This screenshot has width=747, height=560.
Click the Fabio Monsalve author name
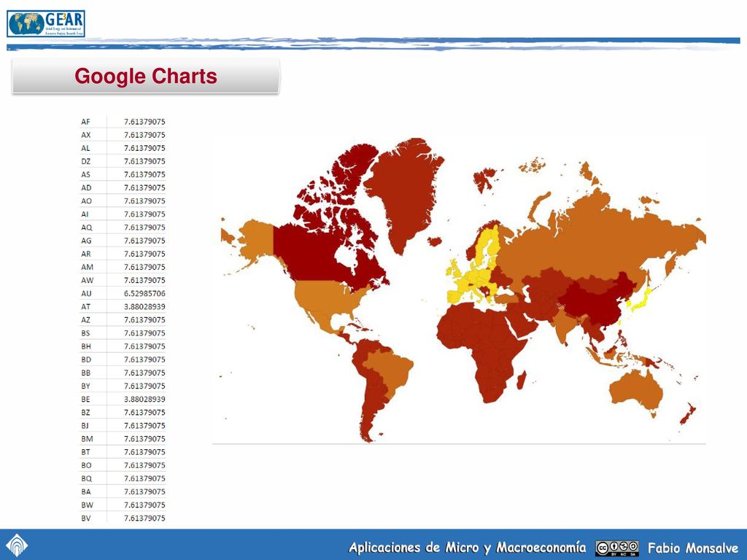(x=693, y=548)
